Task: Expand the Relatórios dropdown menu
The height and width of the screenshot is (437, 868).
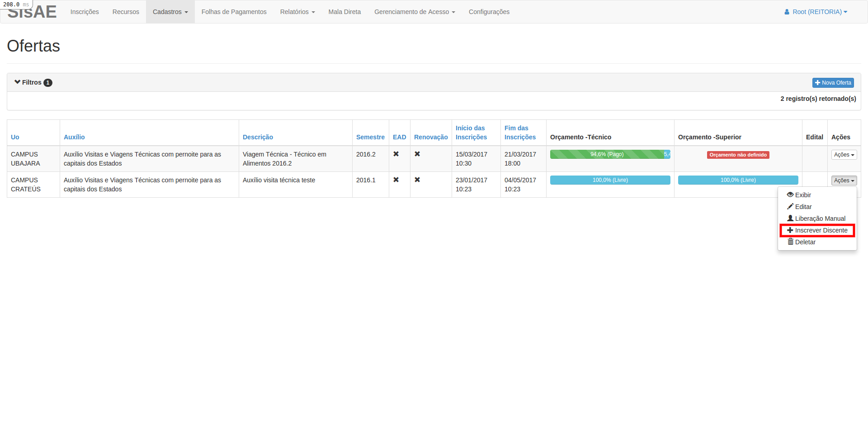Action: [x=297, y=12]
